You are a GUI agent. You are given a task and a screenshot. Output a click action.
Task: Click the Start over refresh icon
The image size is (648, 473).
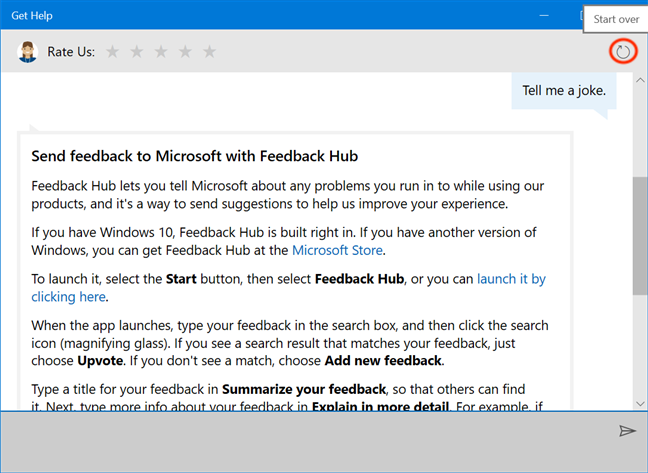coord(624,52)
